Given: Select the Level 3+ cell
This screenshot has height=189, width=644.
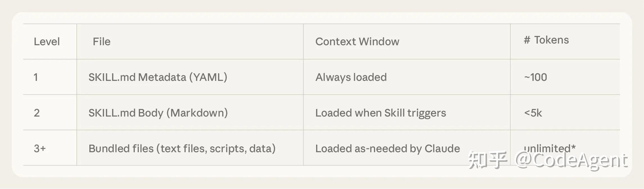Looking at the screenshot, I should [x=40, y=149].
